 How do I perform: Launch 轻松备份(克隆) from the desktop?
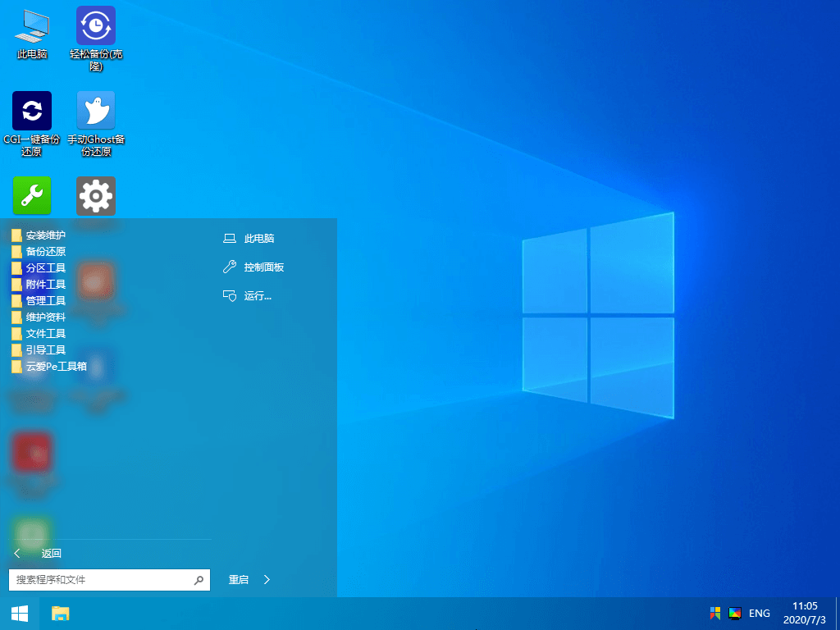click(x=96, y=26)
